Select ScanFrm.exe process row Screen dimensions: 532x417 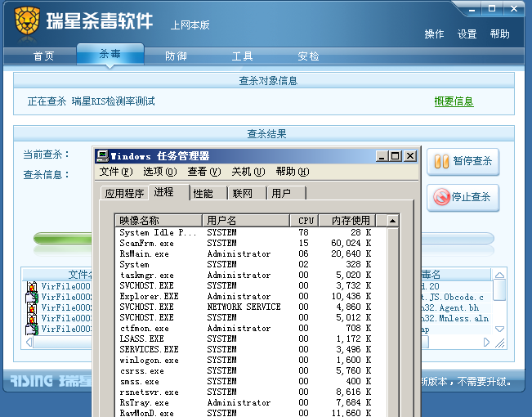point(251,243)
